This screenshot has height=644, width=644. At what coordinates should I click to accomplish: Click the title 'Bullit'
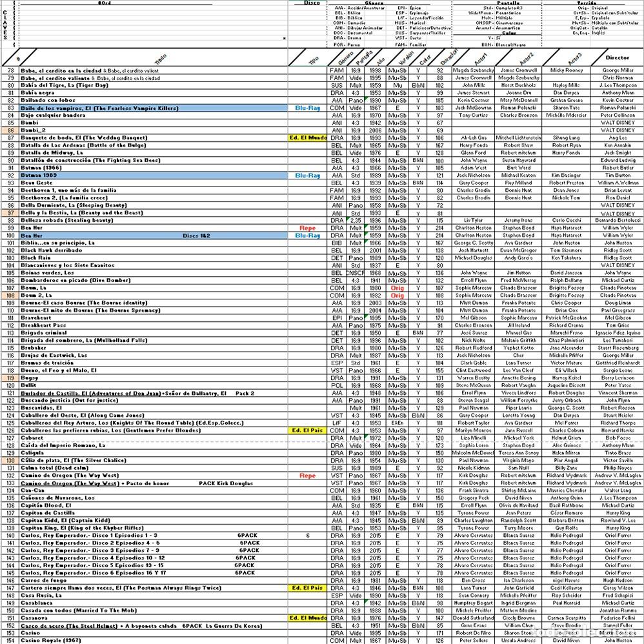(28, 385)
